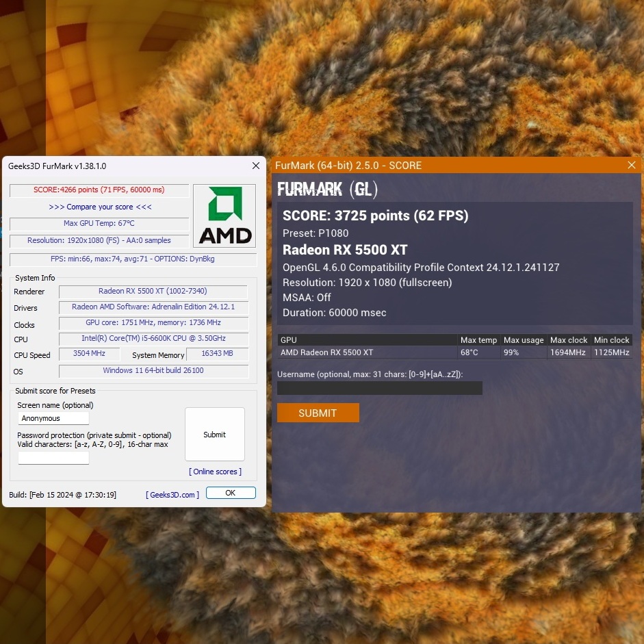Open the Compare your score link

coord(100,207)
